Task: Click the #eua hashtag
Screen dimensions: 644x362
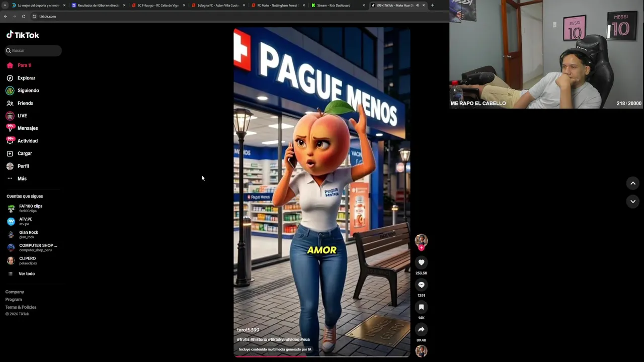Action: click(x=305, y=339)
